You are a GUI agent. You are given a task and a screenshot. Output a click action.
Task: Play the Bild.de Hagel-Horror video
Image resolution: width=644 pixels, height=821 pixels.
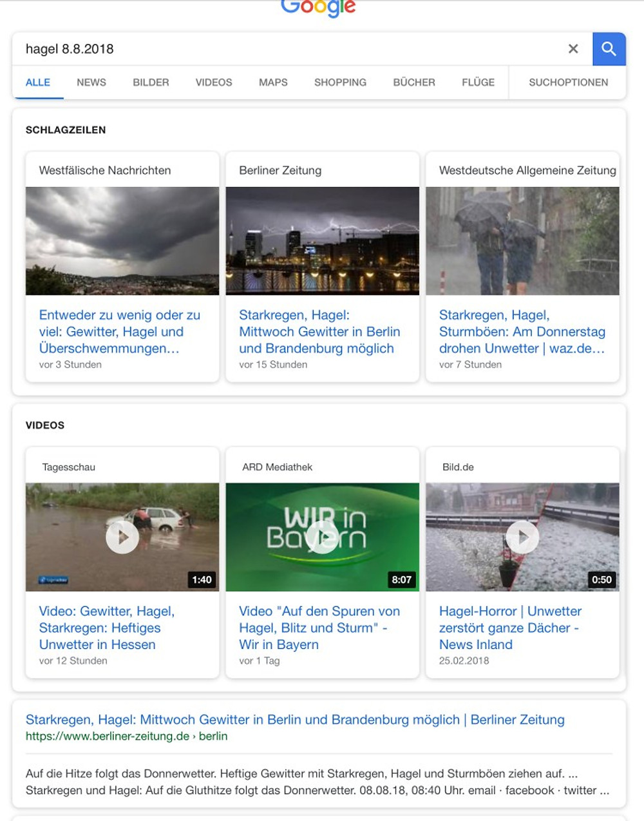[x=522, y=537]
